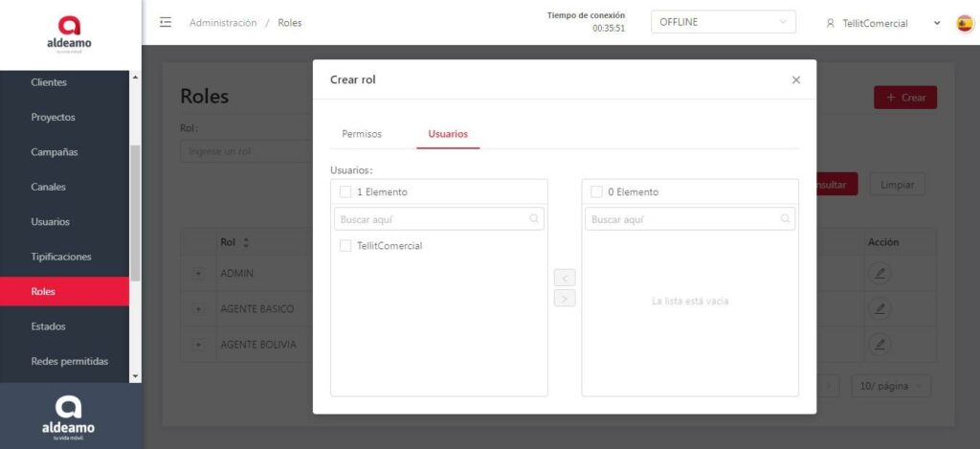Open Usuarios in the sidebar menu

pos(50,222)
